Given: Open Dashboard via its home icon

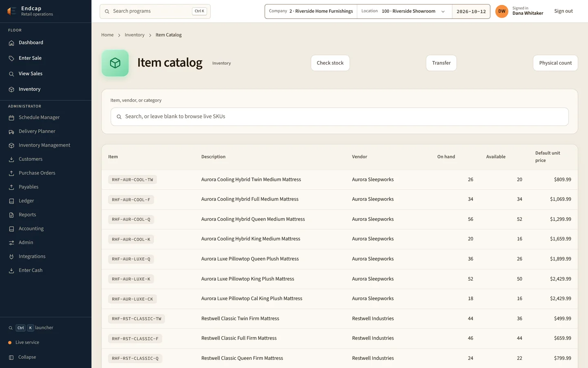Looking at the screenshot, I should pos(11,43).
